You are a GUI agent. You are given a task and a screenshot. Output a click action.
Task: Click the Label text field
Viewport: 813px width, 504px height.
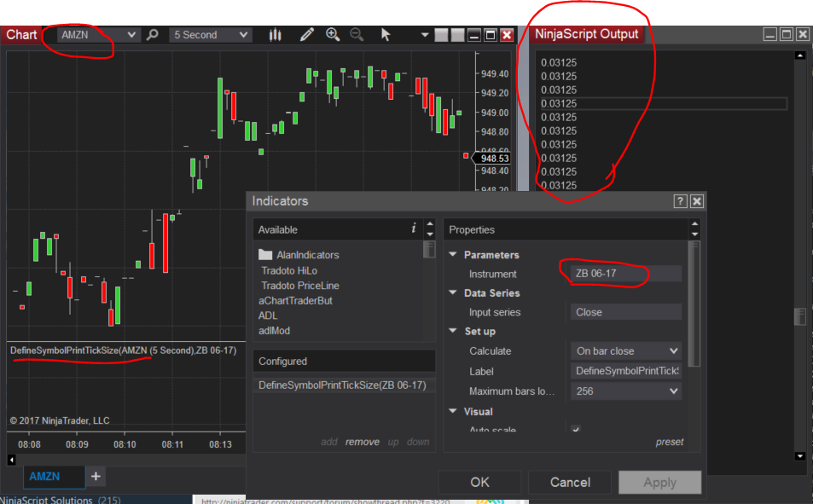point(625,371)
